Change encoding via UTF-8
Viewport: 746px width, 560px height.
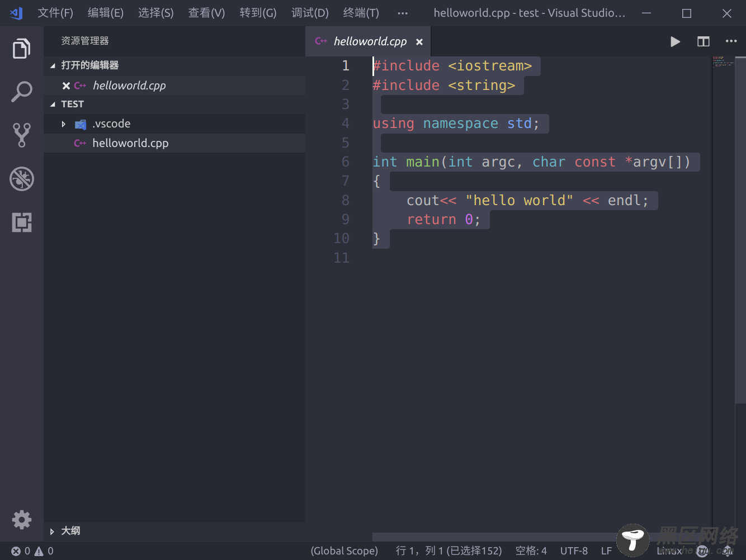coord(574,551)
